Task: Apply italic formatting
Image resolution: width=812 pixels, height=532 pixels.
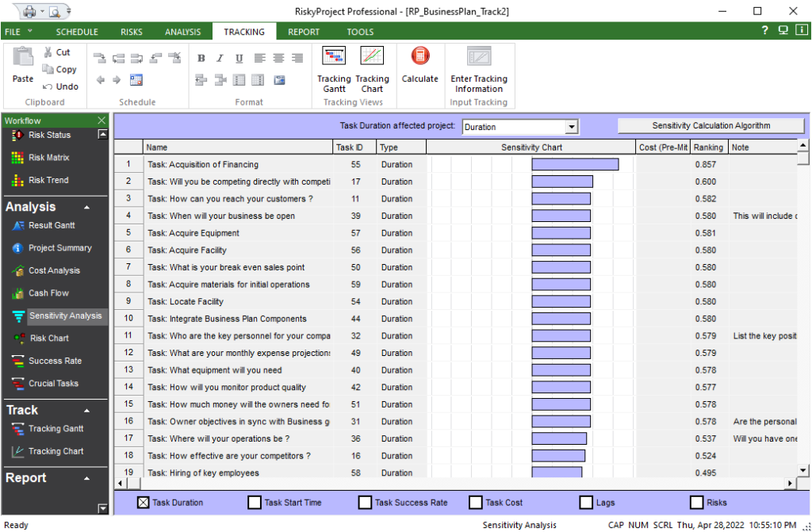Action: coord(220,58)
